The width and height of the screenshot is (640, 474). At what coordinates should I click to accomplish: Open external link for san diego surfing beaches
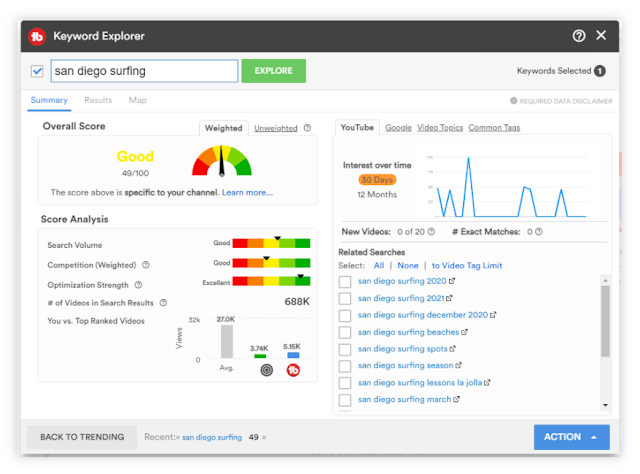[464, 332]
